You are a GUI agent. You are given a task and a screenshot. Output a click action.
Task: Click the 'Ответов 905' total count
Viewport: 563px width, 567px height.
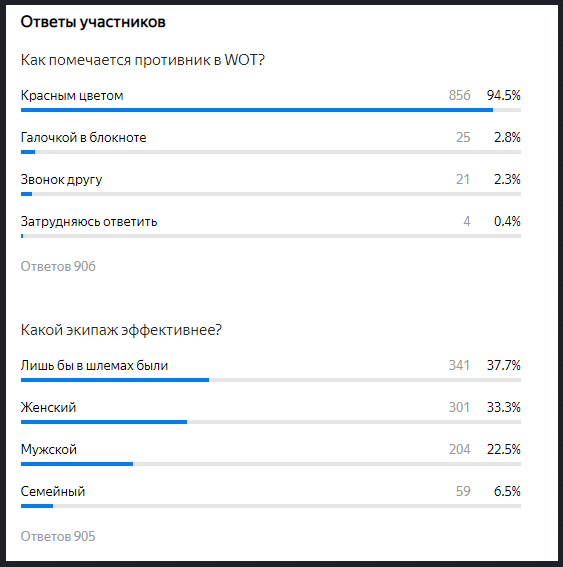(x=58, y=536)
